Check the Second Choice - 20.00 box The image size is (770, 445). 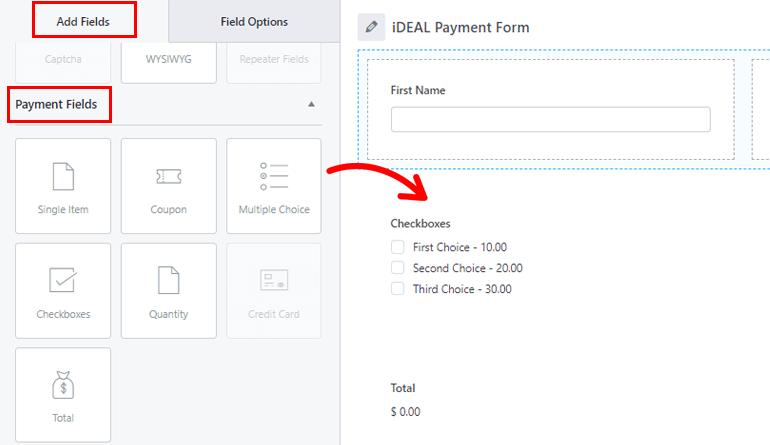(x=398, y=268)
